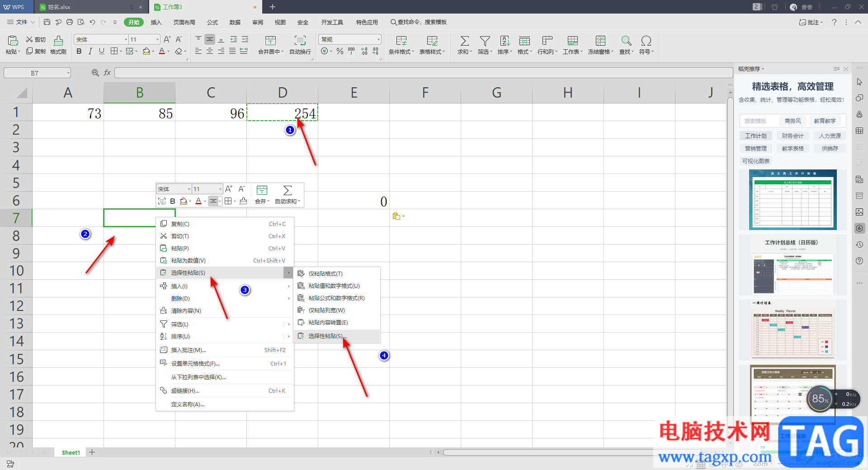Switch to the Insert ribbon tab

pos(156,22)
